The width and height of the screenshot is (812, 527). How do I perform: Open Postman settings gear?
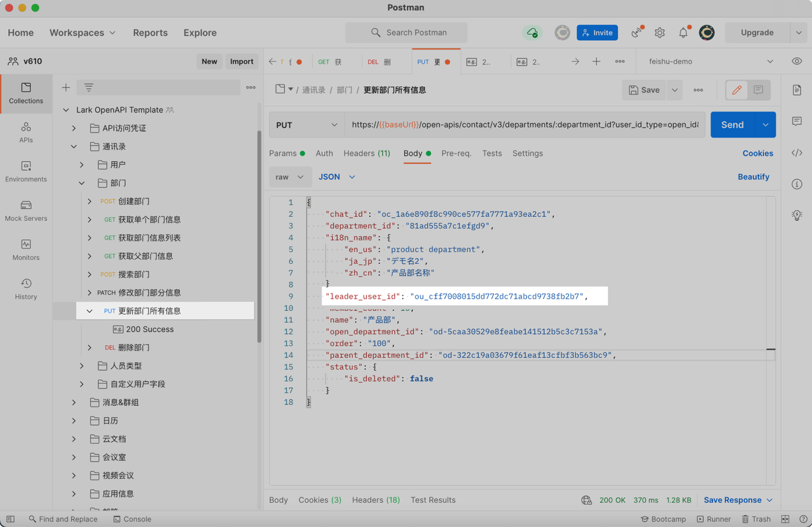660,32
